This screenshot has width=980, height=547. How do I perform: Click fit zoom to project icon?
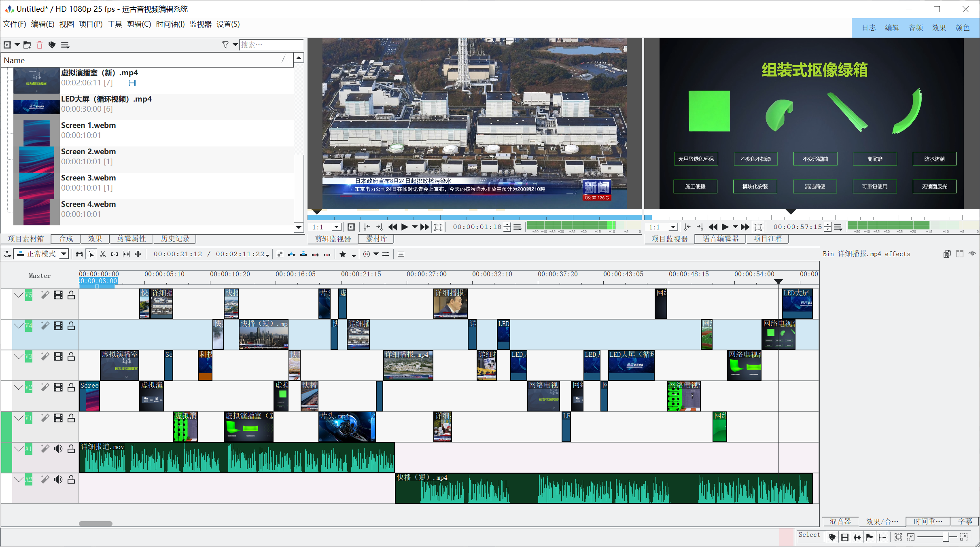[898, 537]
